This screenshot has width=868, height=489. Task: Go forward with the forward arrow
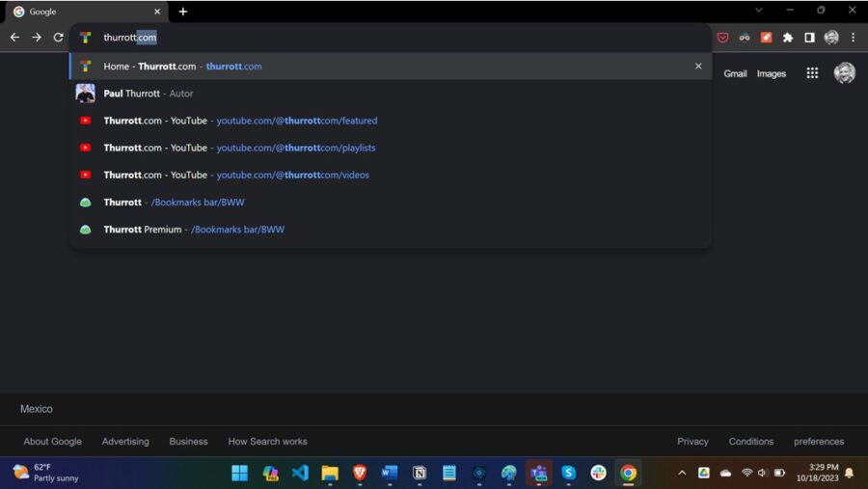[37, 37]
